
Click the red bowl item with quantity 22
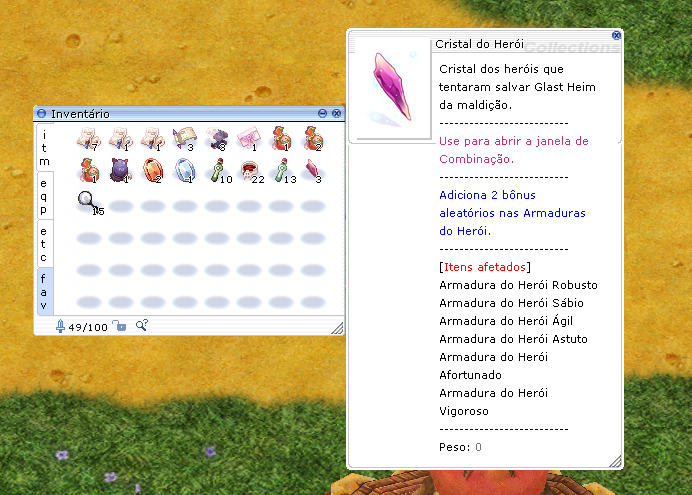pyautogui.click(x=249, y=170)
